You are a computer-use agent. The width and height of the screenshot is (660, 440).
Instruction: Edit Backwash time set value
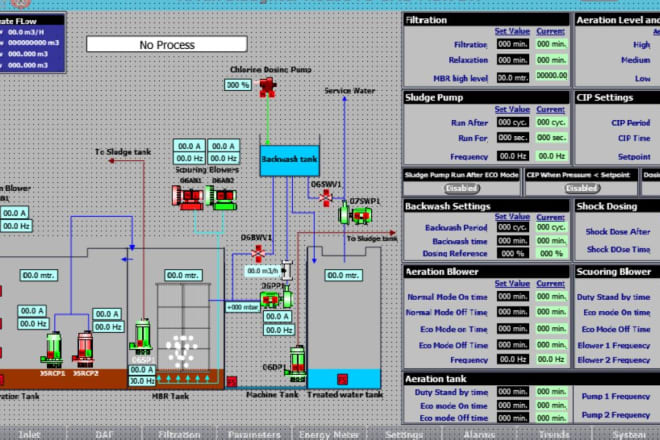513,241
